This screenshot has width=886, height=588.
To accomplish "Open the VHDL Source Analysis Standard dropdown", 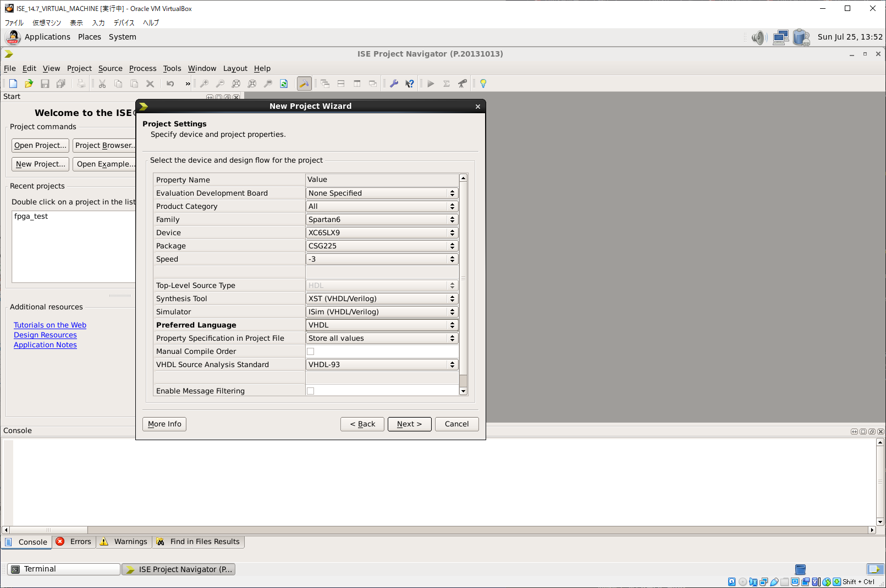I will tap(382, 364).
